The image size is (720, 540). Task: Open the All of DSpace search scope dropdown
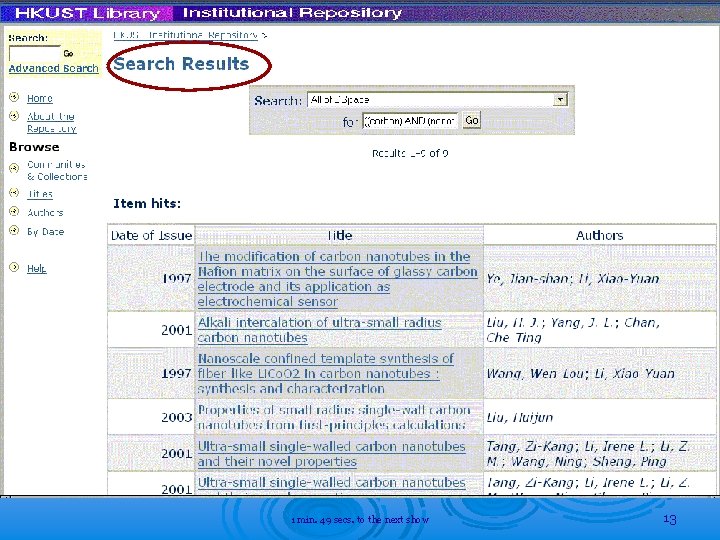pos(438,100)
